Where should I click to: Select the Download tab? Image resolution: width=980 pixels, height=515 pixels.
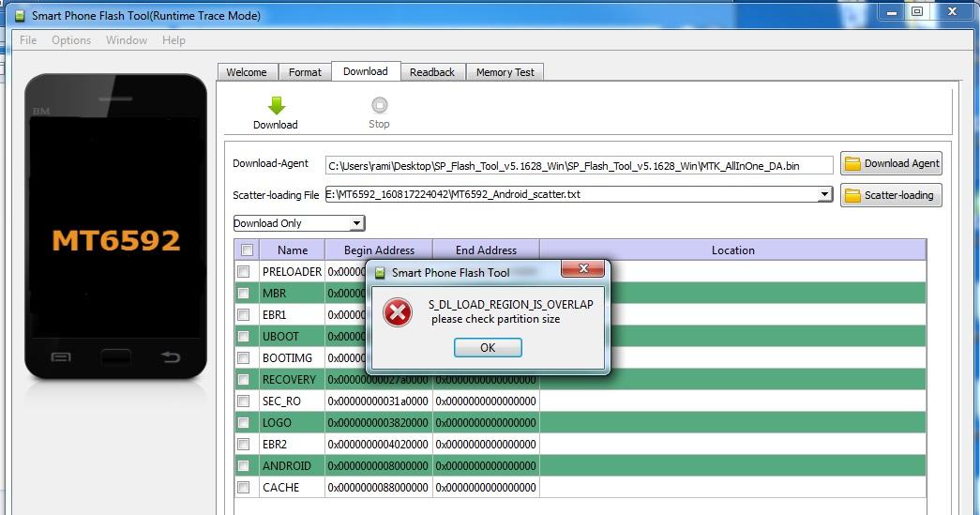click(366, 71)
